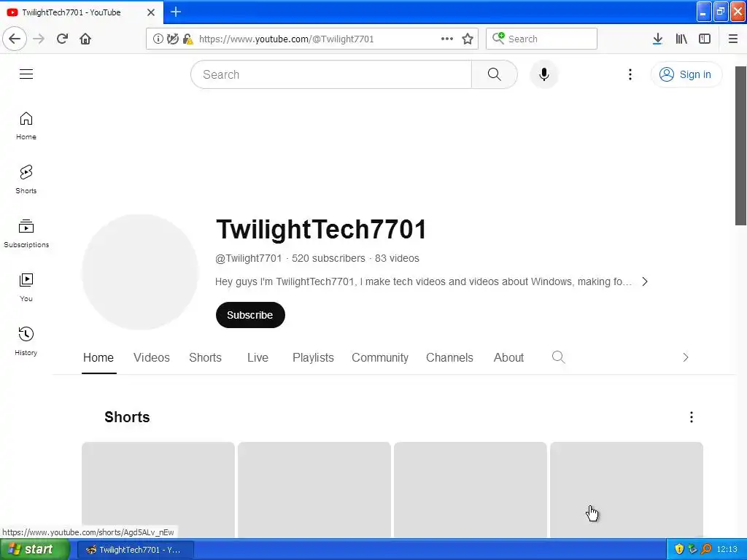Reload the page with the refresh icon
The width and height of the screenshot is (747, 560).
(62, 39)
